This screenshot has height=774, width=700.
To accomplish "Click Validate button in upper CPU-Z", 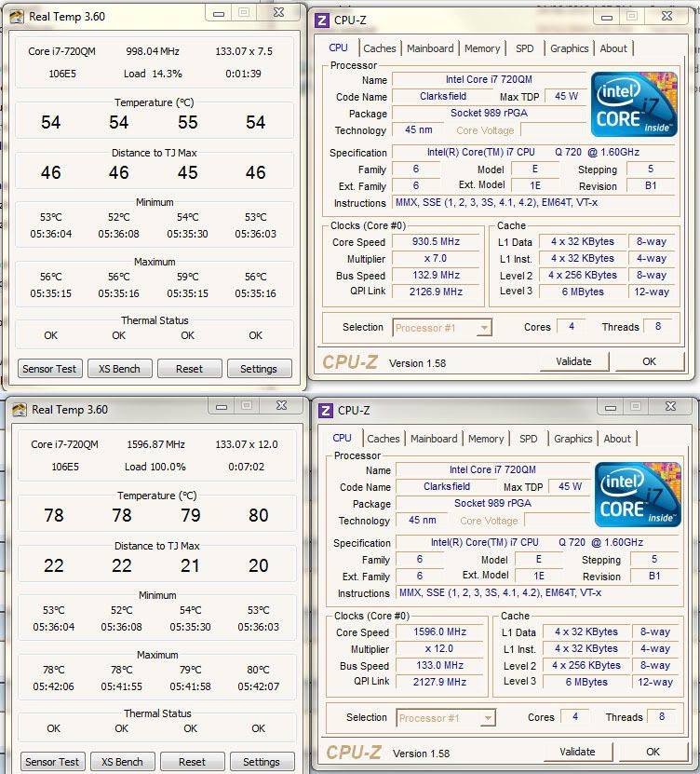I will (x=573, y=361).
